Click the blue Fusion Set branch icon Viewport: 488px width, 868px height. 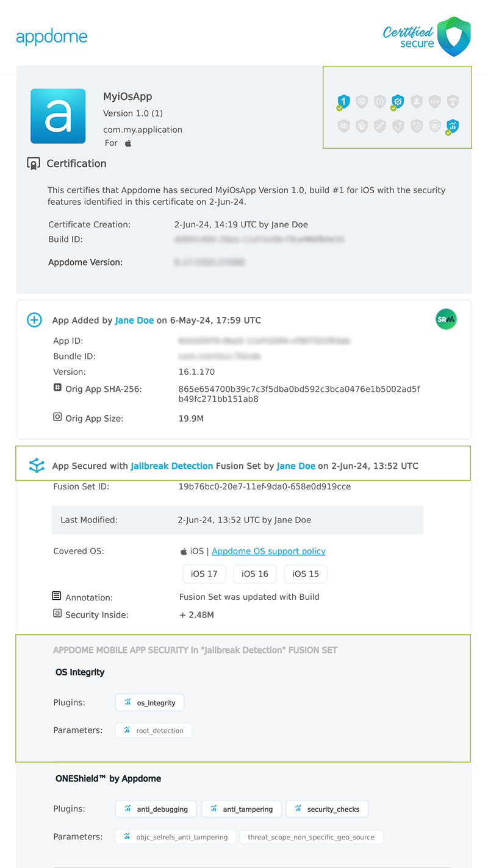click(x=37, y=465)
